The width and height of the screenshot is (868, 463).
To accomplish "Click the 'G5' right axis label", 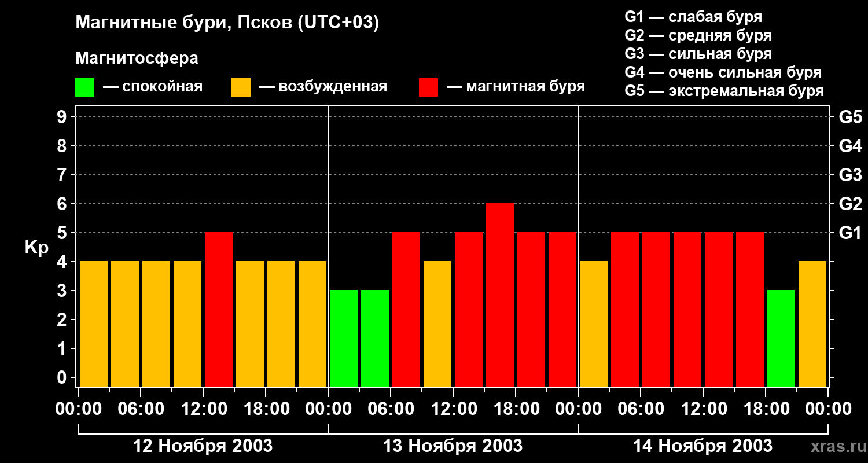I will coord(850,117).
